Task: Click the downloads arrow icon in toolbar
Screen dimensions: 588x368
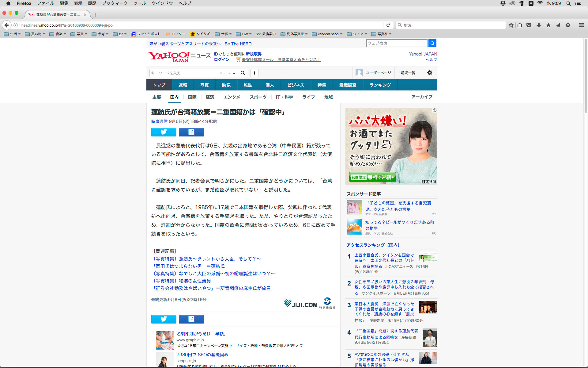Action: coord(539,25)
